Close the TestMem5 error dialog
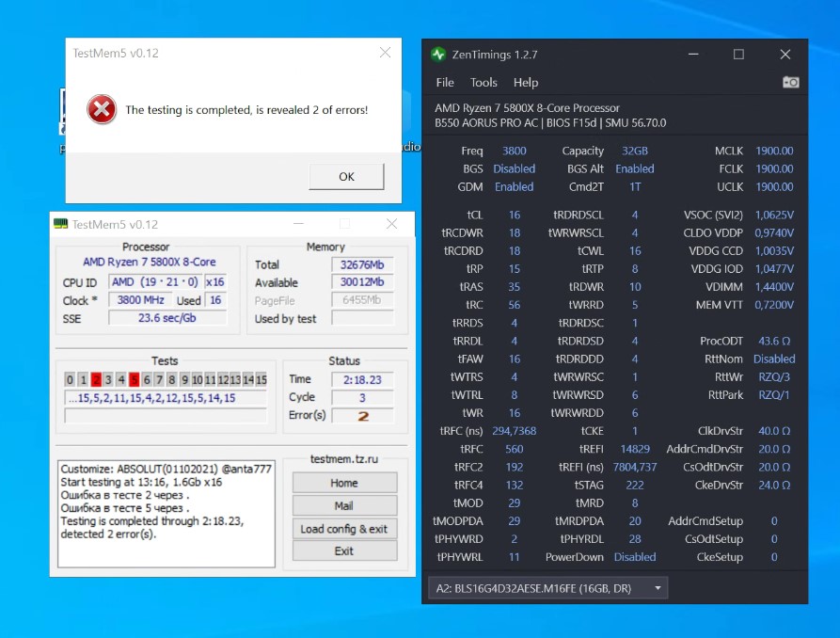840x638 pixels. click(385, 52)
